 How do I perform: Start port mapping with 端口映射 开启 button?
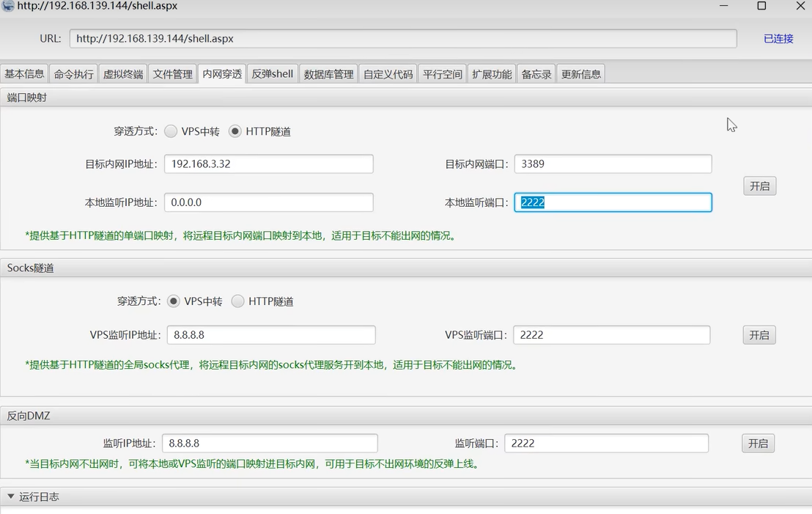point(760,186)
